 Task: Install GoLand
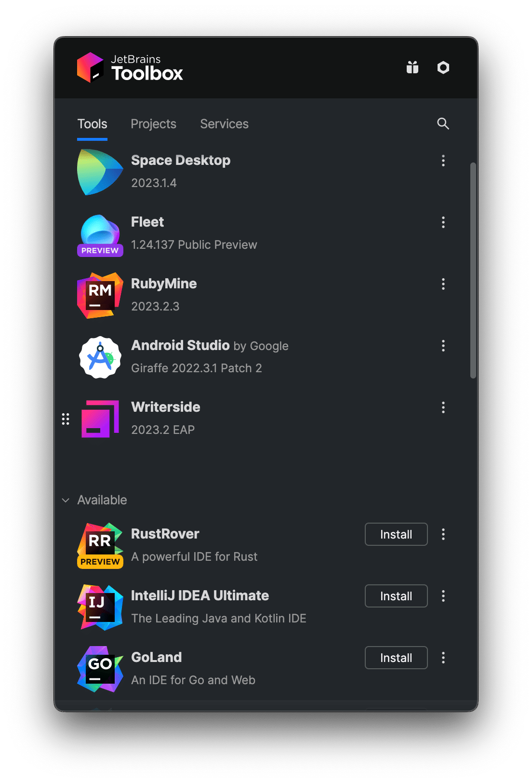[x=396, y=658]
